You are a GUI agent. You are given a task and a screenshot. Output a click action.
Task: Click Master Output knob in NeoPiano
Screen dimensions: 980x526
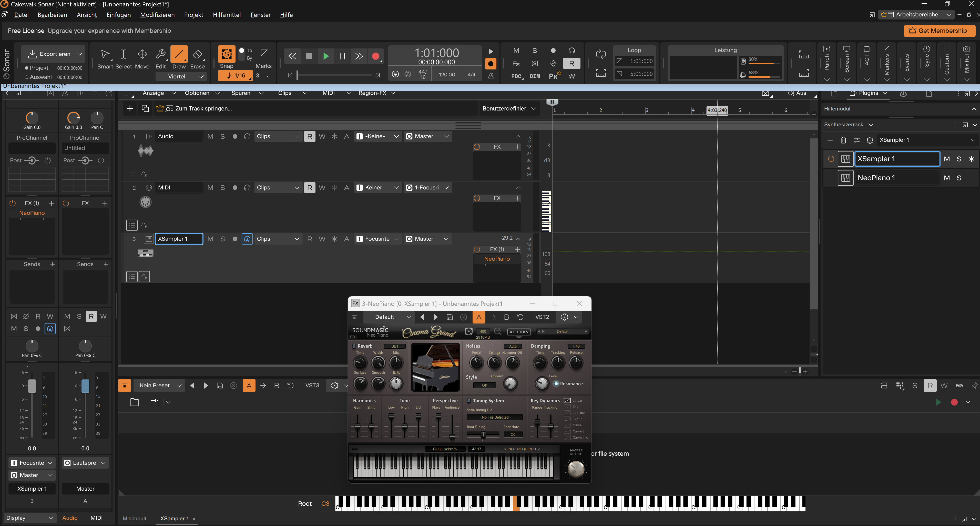pos(576,469)
